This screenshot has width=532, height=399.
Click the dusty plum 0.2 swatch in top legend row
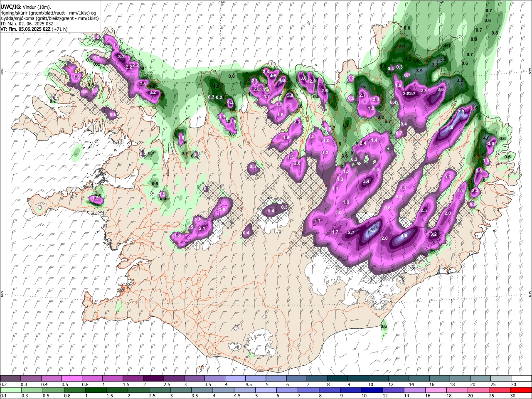11,379
